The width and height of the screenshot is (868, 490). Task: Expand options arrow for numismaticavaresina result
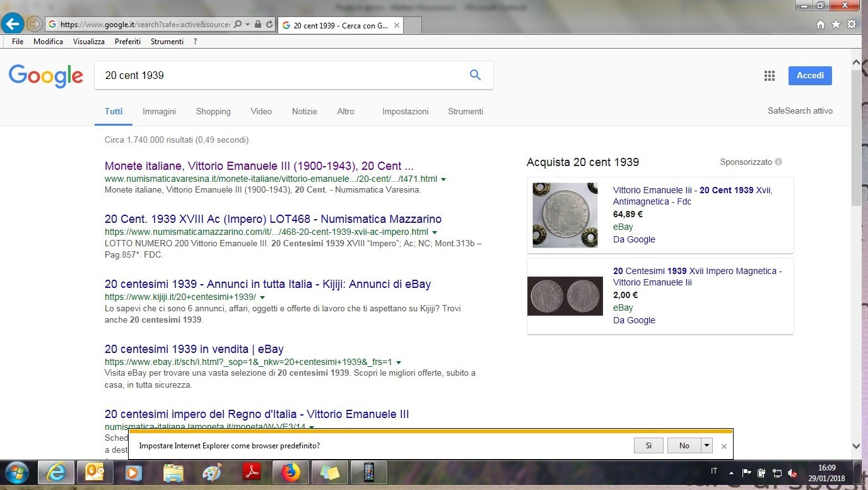pos(443,180)
